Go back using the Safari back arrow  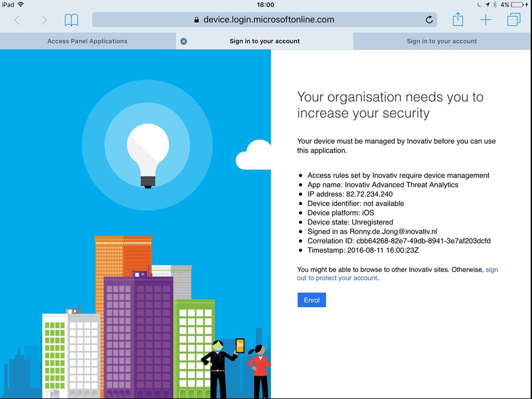click(17, 20)
